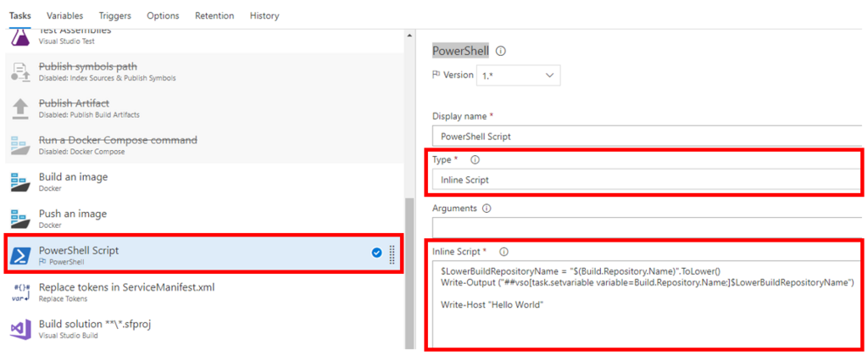Select the Tasks tab

tap(20, 15)
